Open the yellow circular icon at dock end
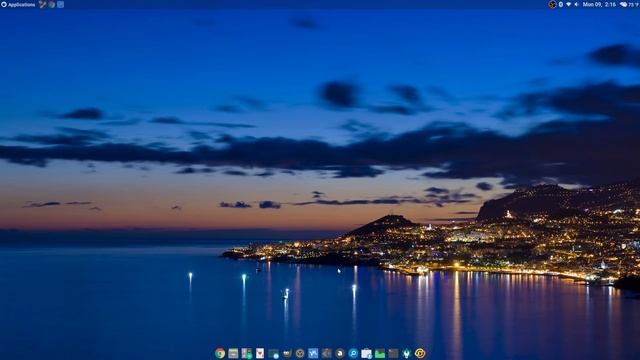This screenshot has width=640, height=360. pos(420,353)
